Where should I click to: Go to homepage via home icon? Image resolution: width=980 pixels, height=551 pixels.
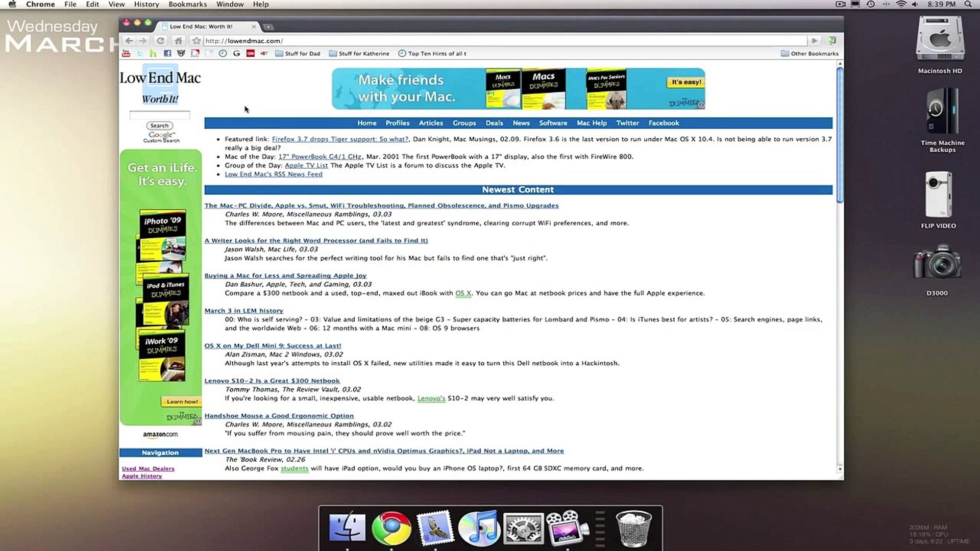(x=178, y=41)
